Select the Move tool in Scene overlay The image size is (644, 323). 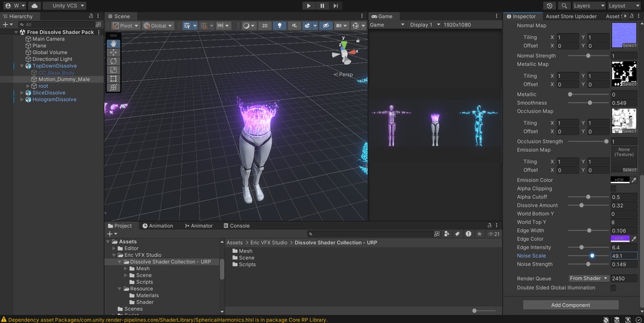[x=113, y=52]
